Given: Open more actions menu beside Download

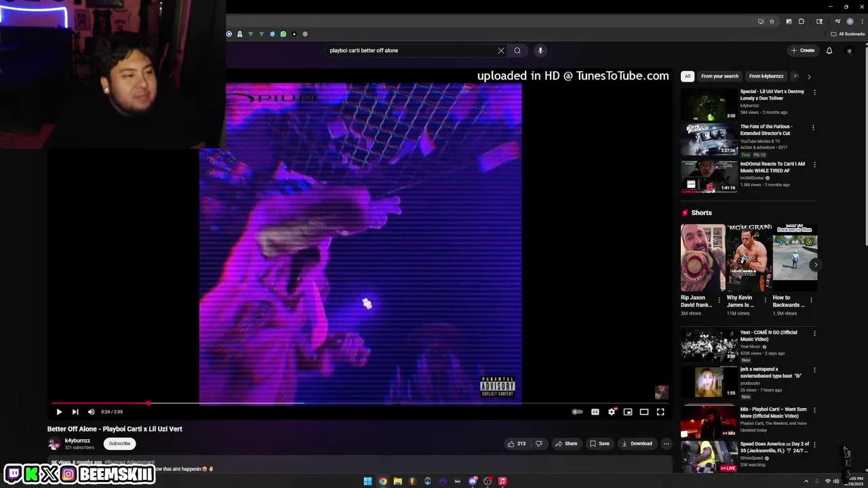Looking at the screenshot, I should pyautogui.click(x=667, y=443).
